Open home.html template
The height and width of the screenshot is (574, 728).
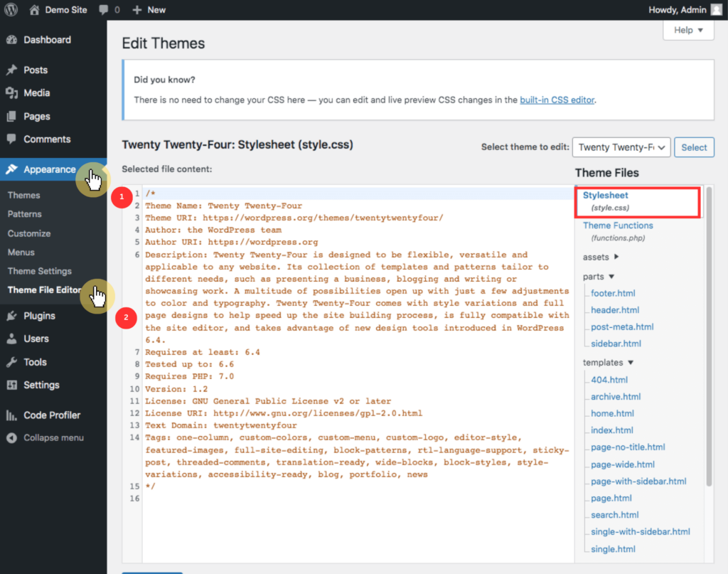coord(612,413)
